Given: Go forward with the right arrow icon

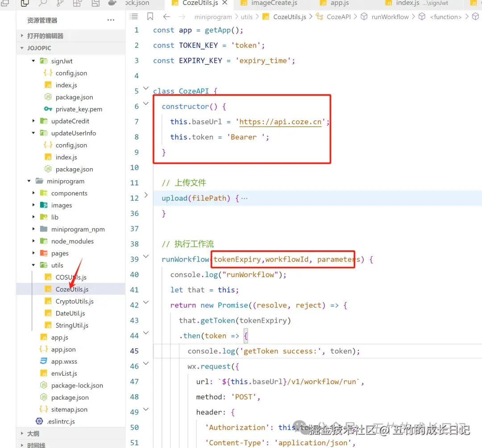Looking at the screenshot, I should point(182,17).
